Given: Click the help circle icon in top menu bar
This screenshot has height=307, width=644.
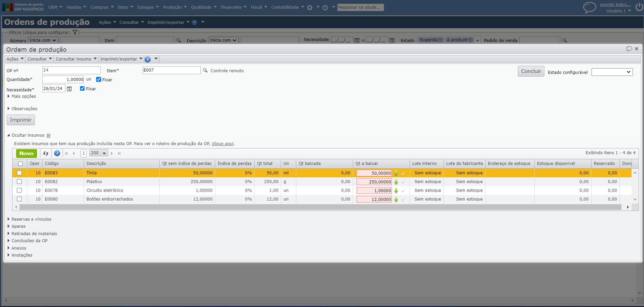Looking at the screenshot, I should point(325,7).
